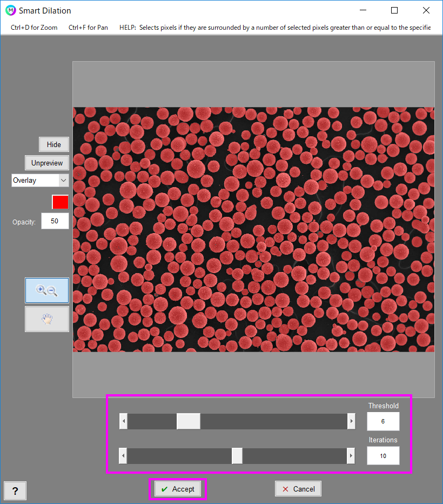
Task: Click the 'Opacity:' label
Action: [24, 222]
